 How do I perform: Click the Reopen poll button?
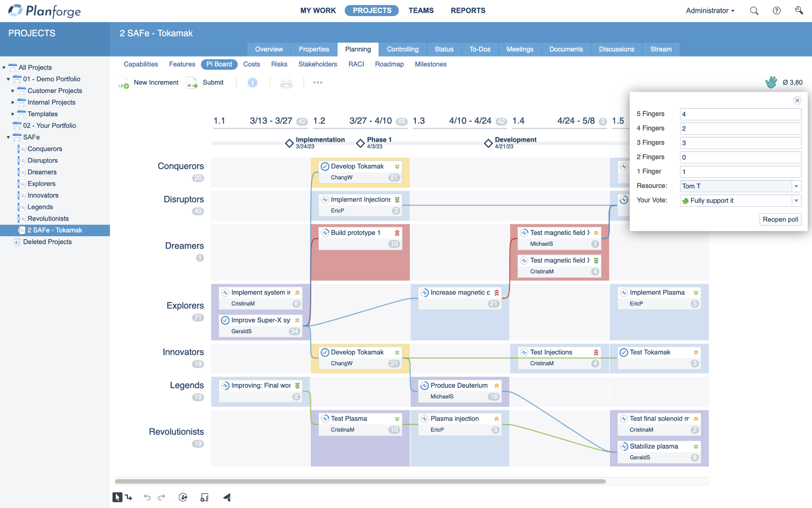(780, 219)
